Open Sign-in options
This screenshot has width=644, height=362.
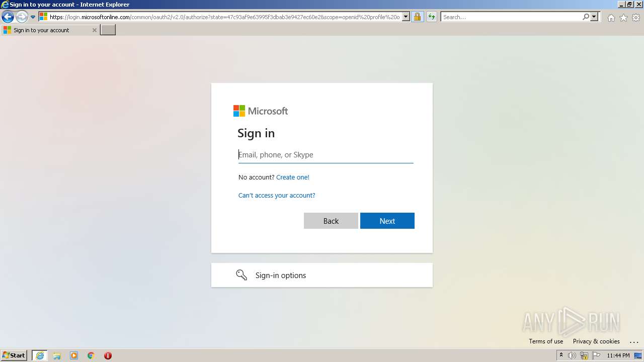[x=322, y=275]
